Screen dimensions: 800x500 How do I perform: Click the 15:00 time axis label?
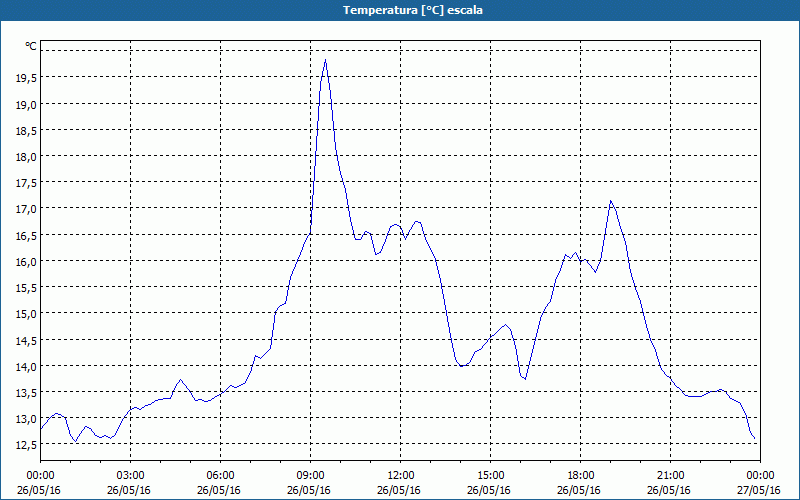pyautogui.click(x=490, y=476)
